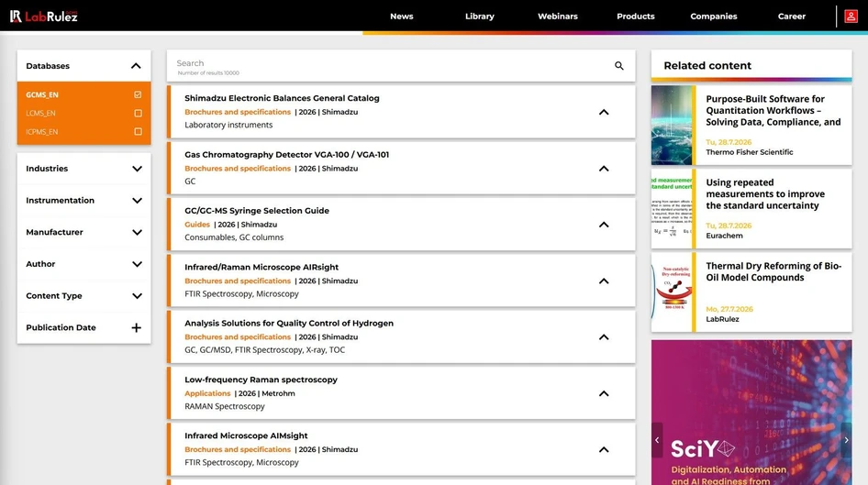Open Gas Chromatography Detector VGA-100 / VGA-101

(287, 154)
